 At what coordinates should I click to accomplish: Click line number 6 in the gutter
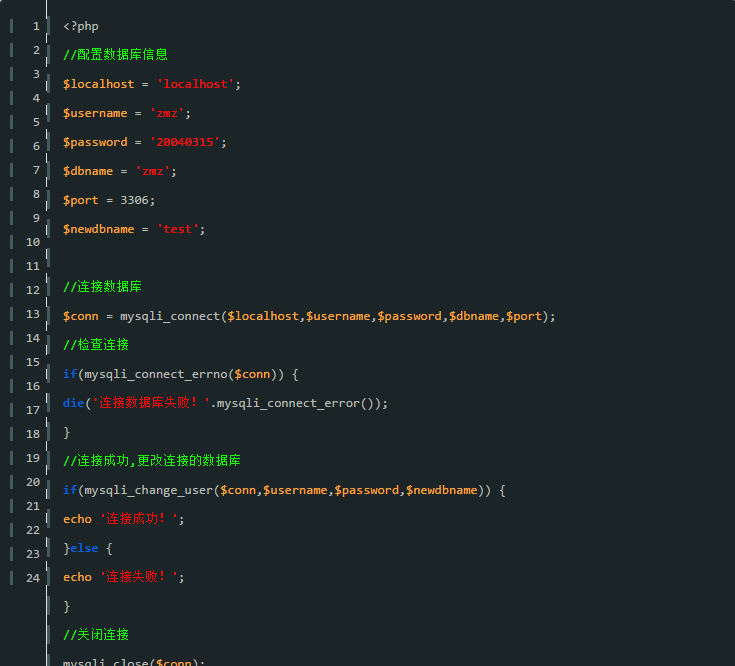pos(36,146)
